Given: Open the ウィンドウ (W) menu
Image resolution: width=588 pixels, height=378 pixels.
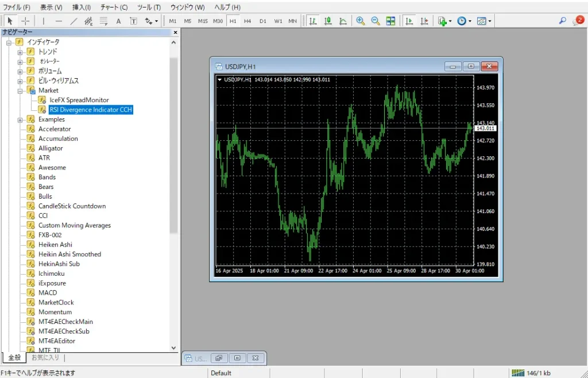Looking at the screenshot, I should coord(188,7).
